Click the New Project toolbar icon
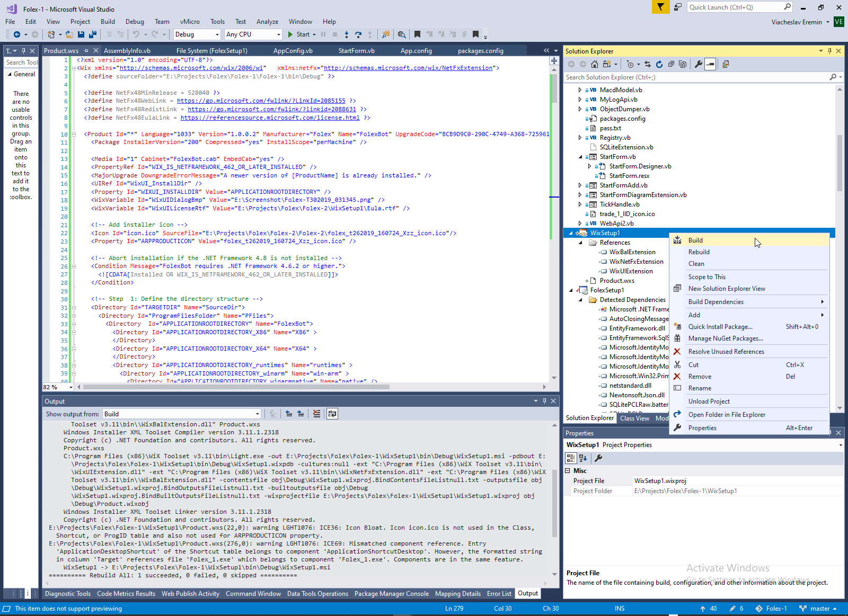Screen dimensions: 848x616 click(x=51, y=34)
